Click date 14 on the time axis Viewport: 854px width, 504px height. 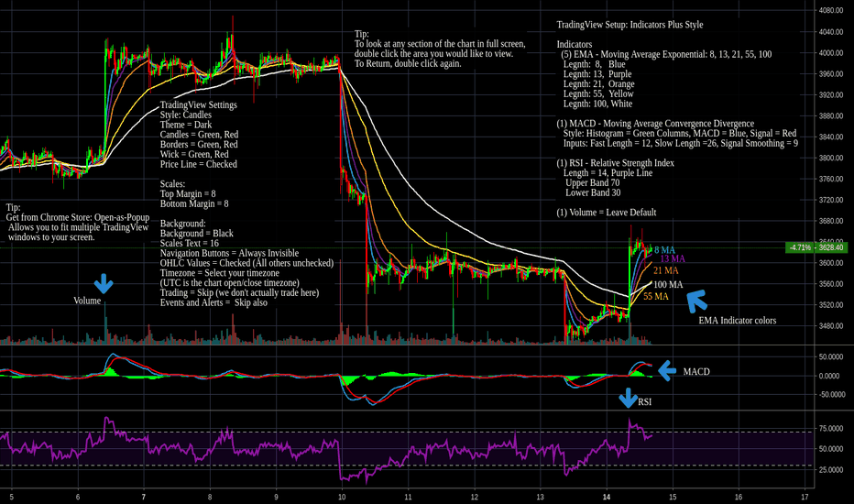607,497
